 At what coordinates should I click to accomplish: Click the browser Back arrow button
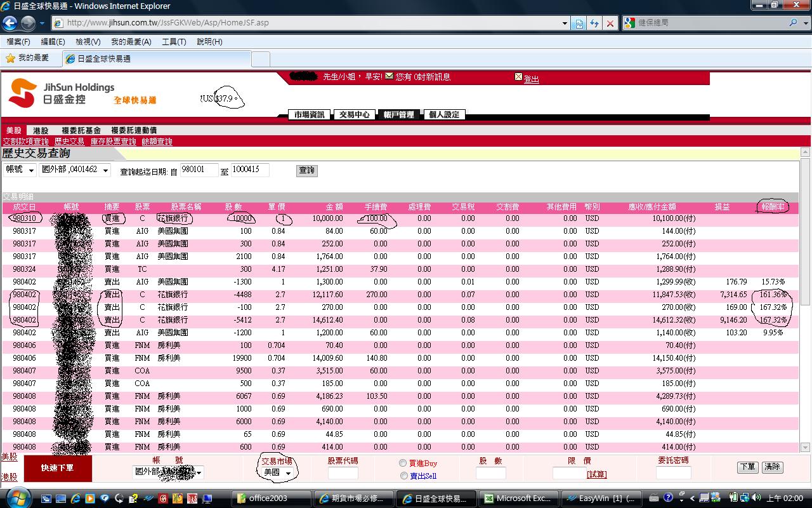(10, 23)
